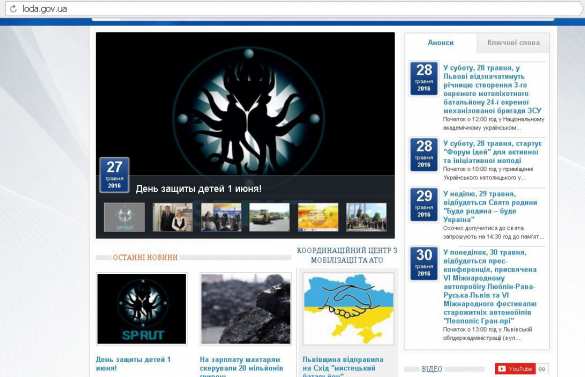The height and width of the screenshot is (377, 585).
Task: Switch to the Ключові слова tab
Action: tap(513, 43)
